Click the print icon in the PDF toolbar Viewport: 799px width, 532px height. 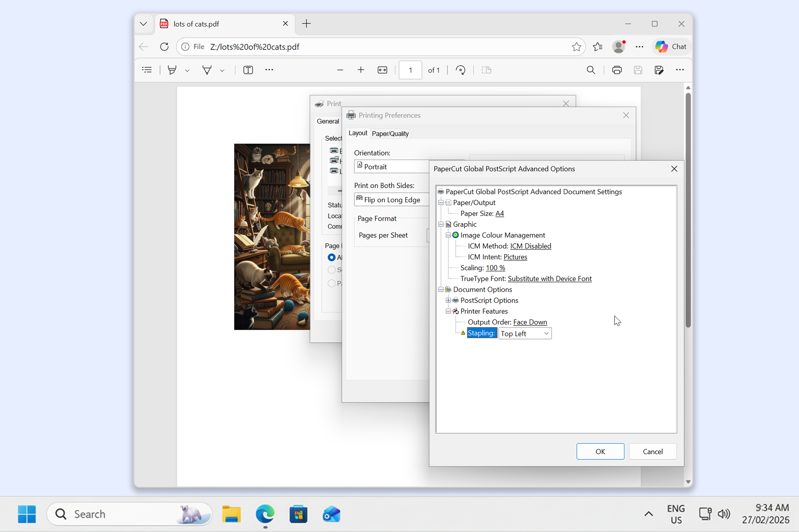pos(617,70)
